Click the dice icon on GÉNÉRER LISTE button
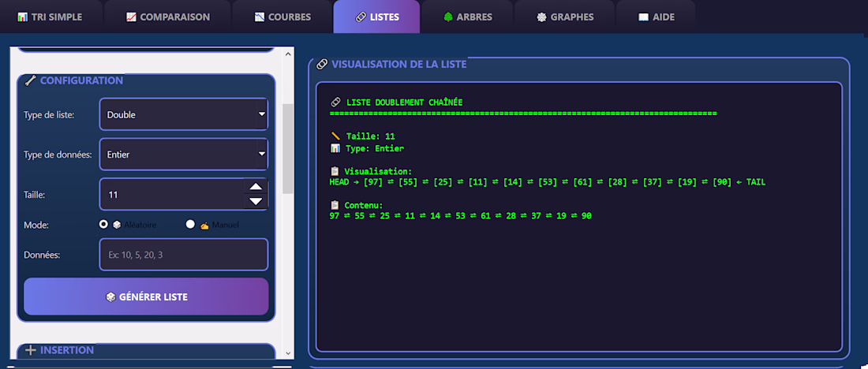The height and width of the screenshot is (369, 868). click(x=110, y=297)
